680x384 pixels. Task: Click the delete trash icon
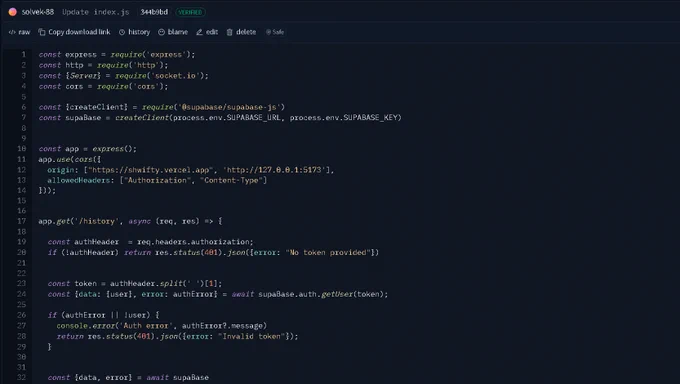pyautogui.click(x=229, y=32)
